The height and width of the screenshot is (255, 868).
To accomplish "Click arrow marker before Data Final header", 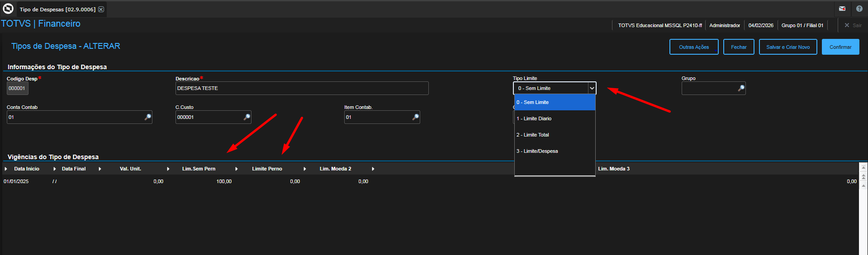I will click(55, 169).
